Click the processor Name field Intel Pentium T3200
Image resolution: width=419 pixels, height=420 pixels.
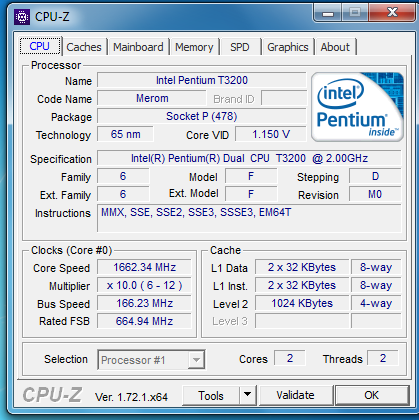pyautogui.click(x=202, y=80)
